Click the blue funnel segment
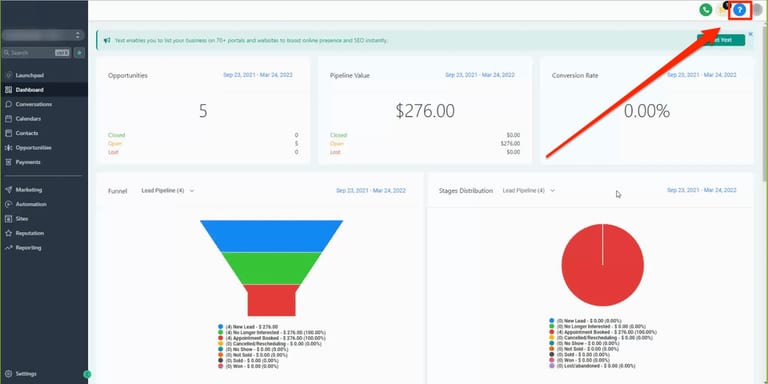The width and height of the screenshot is (768, 384). [x=271, y=236]
